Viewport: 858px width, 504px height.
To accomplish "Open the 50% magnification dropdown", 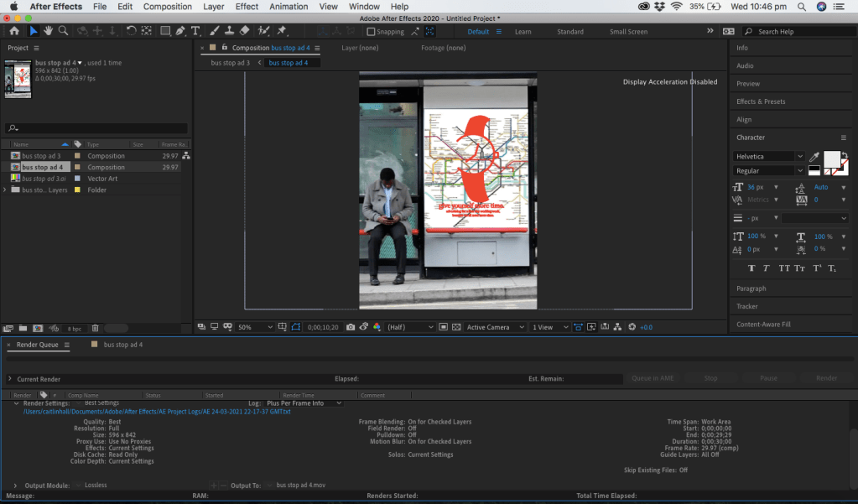I will pyautogui.click(x=255, y=327).
